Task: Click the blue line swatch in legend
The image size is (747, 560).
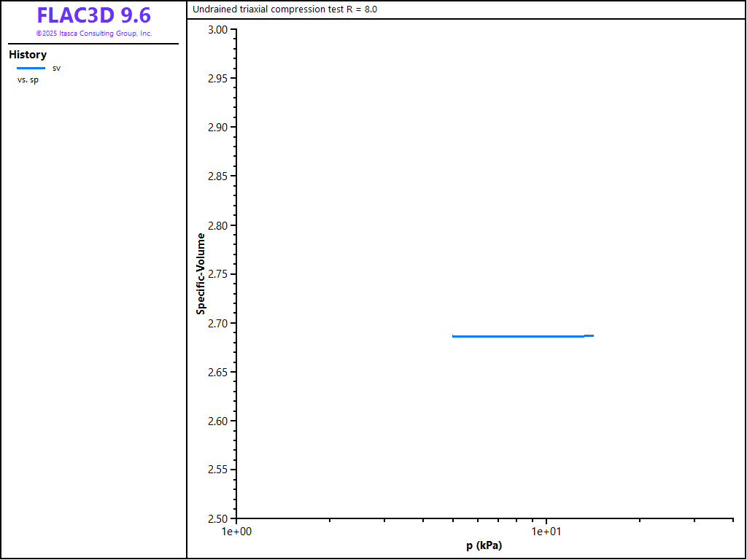Action: (31, 68)
